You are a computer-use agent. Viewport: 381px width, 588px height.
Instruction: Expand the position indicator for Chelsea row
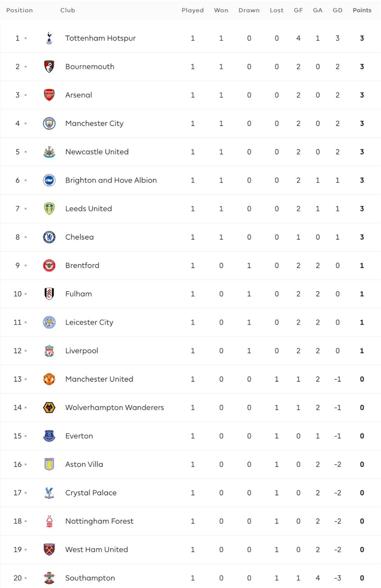[25, 237]
